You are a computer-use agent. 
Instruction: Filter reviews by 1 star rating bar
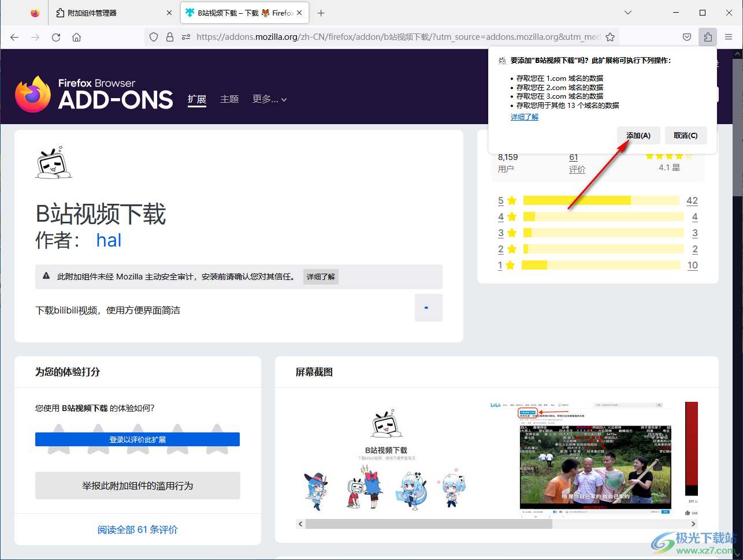[x=601, y=265]
